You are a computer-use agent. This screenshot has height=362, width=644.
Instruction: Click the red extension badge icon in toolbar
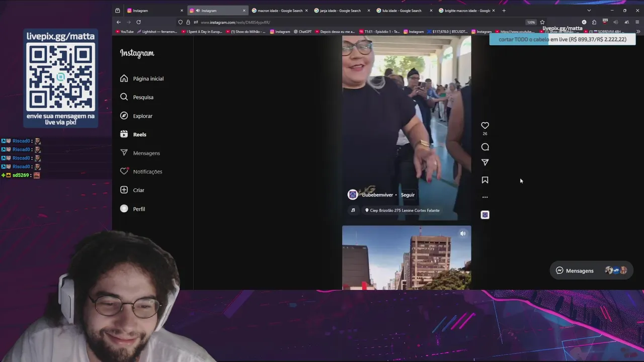[x=605, y=22]
